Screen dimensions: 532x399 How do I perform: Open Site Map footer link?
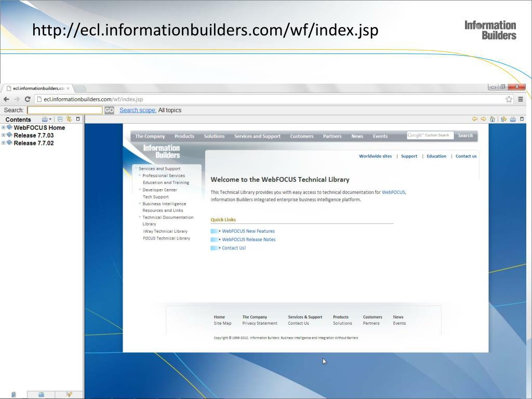click(222, 323)
